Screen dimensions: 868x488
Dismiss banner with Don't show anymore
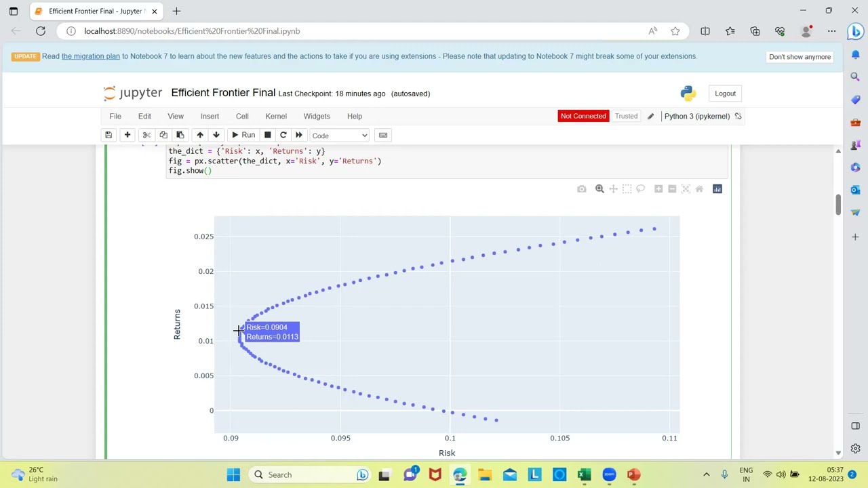click(x=800, y=56)
